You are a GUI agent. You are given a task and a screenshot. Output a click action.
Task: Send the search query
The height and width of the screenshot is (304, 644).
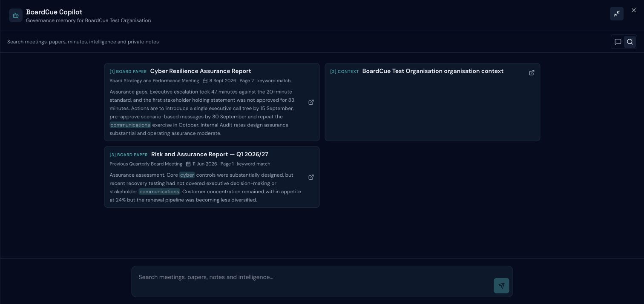(x=501, y=286)
